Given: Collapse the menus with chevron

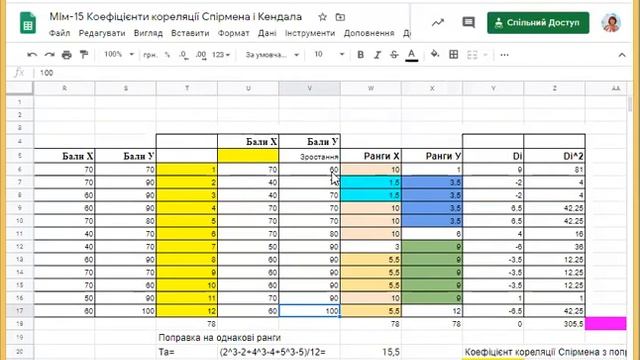Looking at the screenshot, I should point(622,55).
